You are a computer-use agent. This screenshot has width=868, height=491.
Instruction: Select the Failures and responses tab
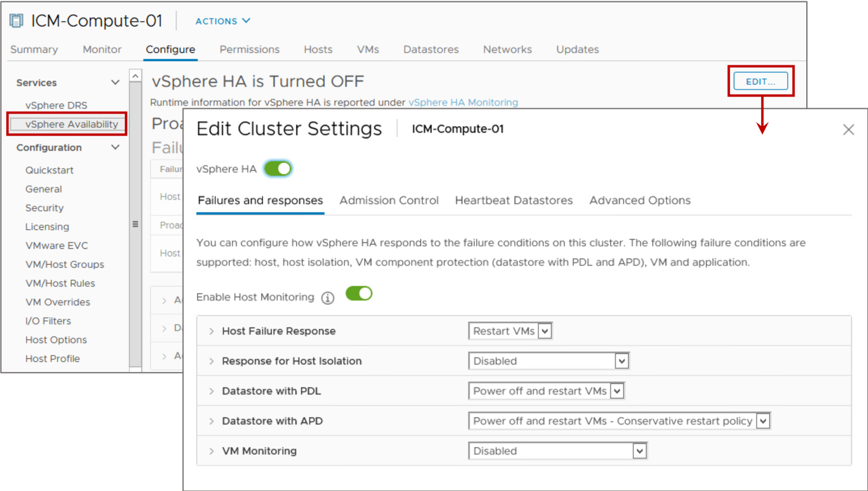tap(260, 200)
